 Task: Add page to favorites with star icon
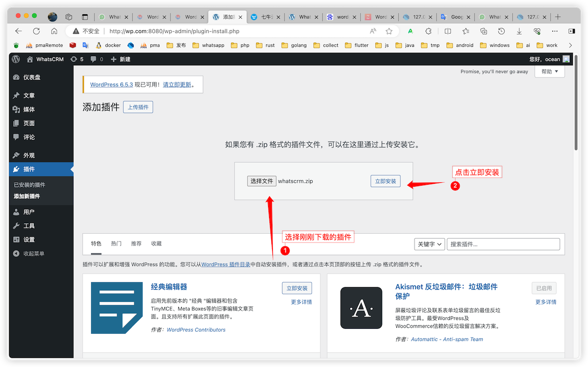[389, 31]
